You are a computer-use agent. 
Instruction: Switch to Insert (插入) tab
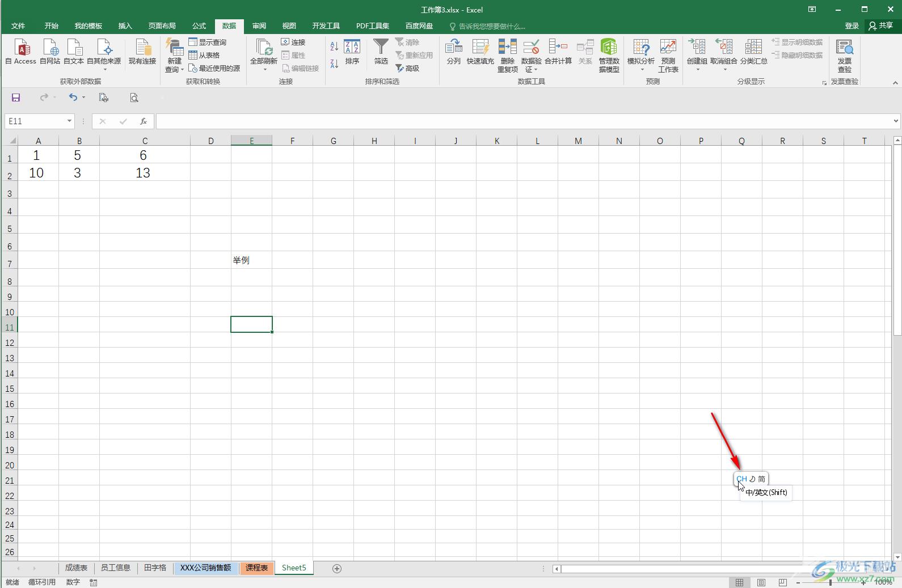pos(125,26)
